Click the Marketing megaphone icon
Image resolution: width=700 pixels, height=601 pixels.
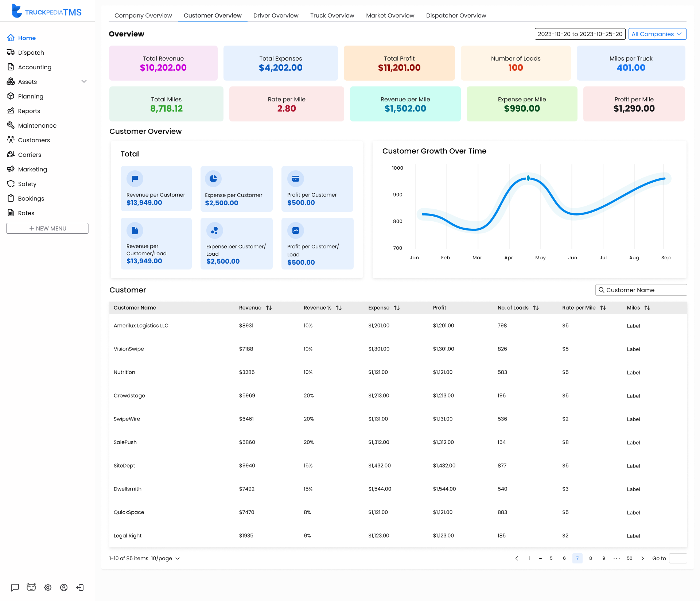point(11,169)
